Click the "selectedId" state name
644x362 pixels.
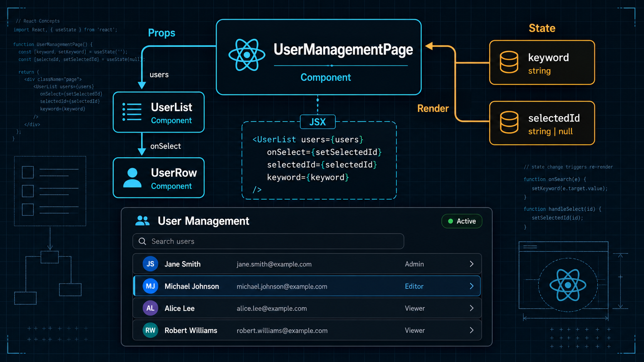pyautogui.click(x=553, y=118)
